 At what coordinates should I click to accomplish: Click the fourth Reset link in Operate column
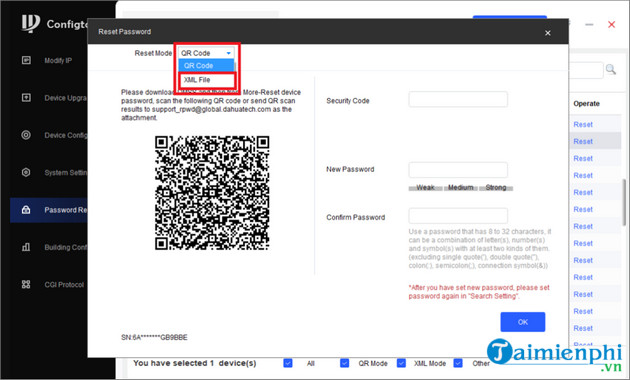583,176
